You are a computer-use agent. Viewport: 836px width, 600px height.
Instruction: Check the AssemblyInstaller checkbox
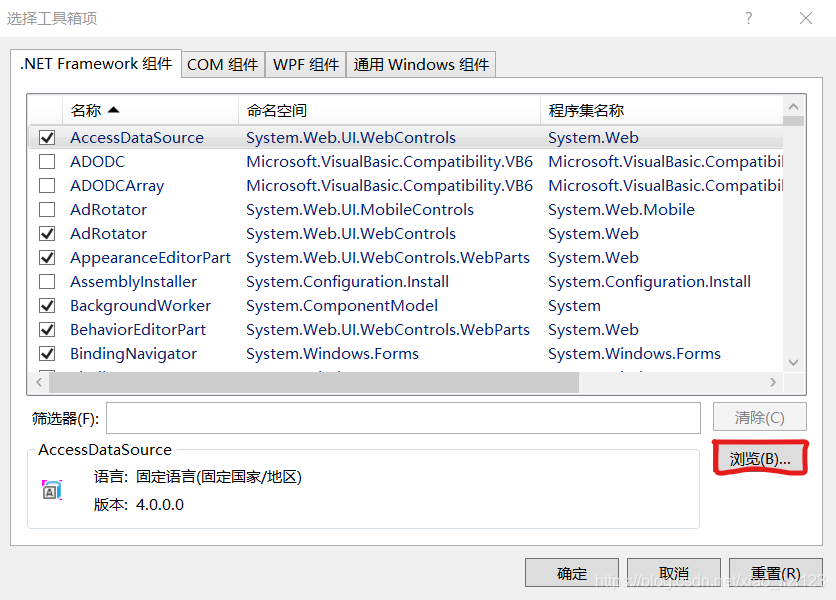point(47,282)
